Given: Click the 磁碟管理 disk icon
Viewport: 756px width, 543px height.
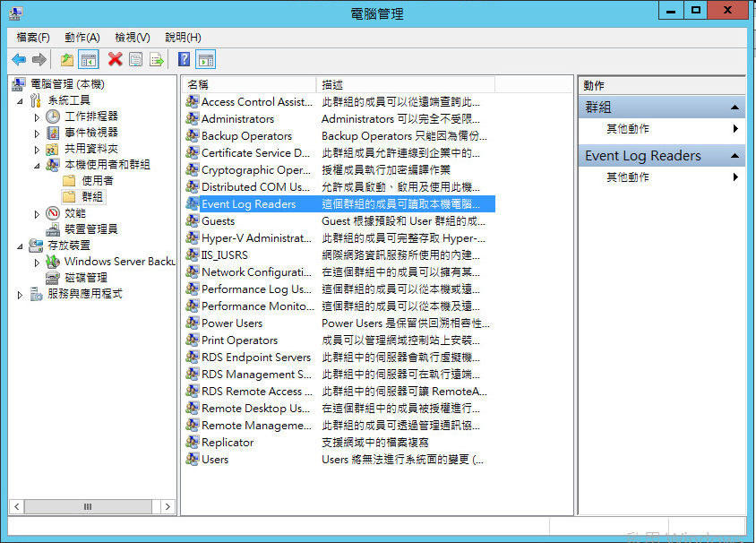Looking at the screenshot, I should [x=53, y=278].
